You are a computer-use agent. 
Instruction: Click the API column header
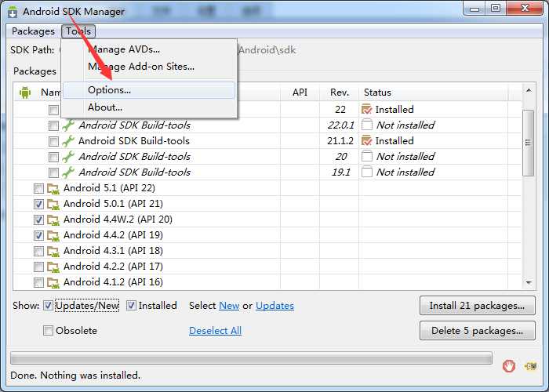pos(300,93)
